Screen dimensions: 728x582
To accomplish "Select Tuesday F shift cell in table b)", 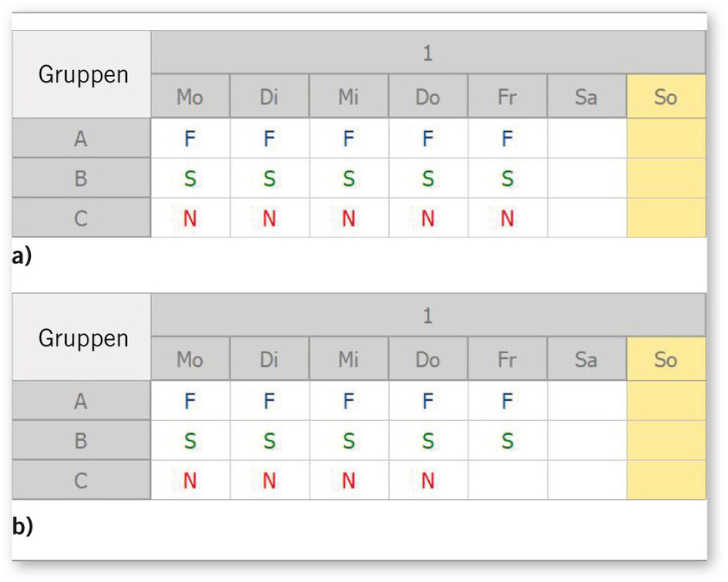I will click(269, 402).
